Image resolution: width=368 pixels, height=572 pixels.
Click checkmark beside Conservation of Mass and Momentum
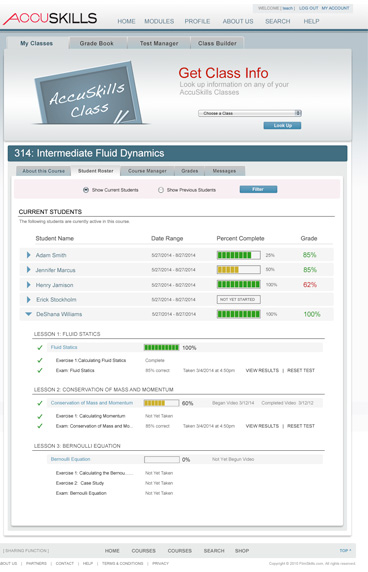point(40,403)
